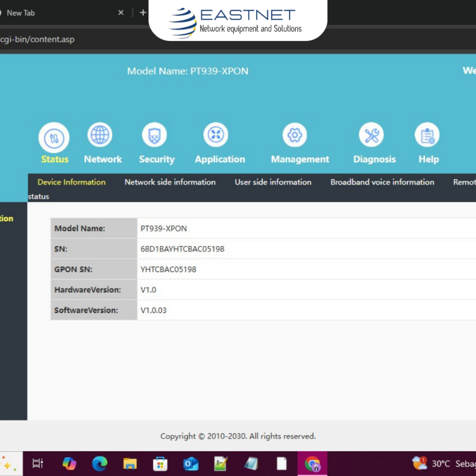Open User side information tab

click(273, 182)
